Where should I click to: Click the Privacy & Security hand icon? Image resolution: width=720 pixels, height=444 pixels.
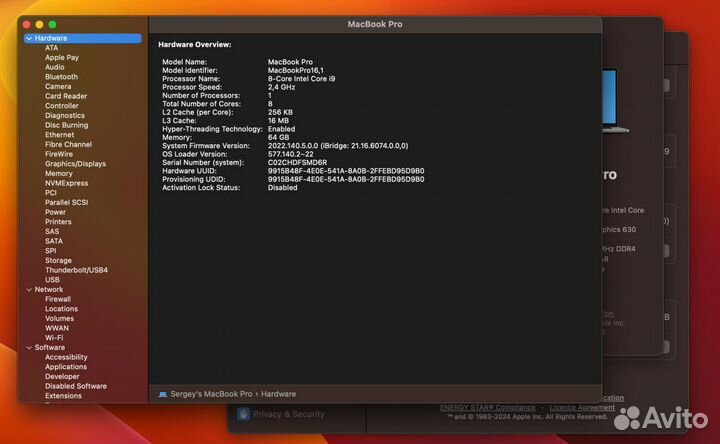pos(243,414)
